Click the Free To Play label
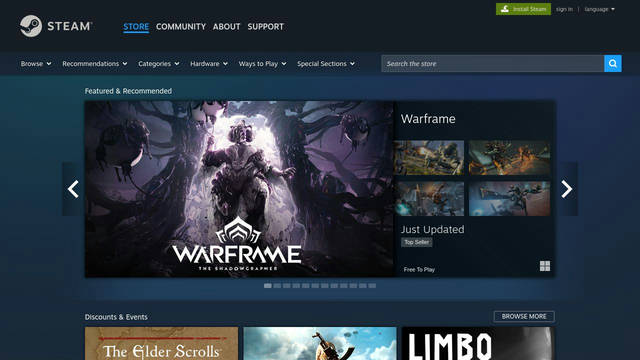This screenshot has height=360, width=640. point(419,269)
